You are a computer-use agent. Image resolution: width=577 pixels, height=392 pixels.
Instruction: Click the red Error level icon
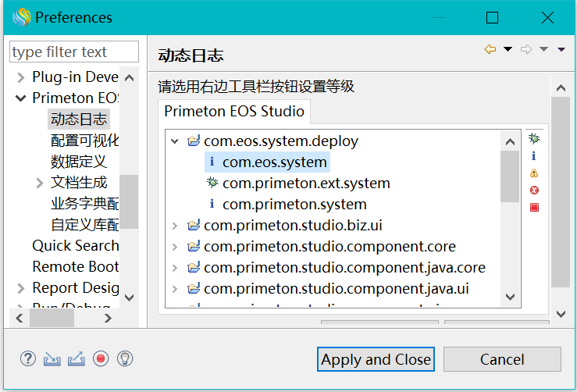pyautogui.click(x=534, y=191)
